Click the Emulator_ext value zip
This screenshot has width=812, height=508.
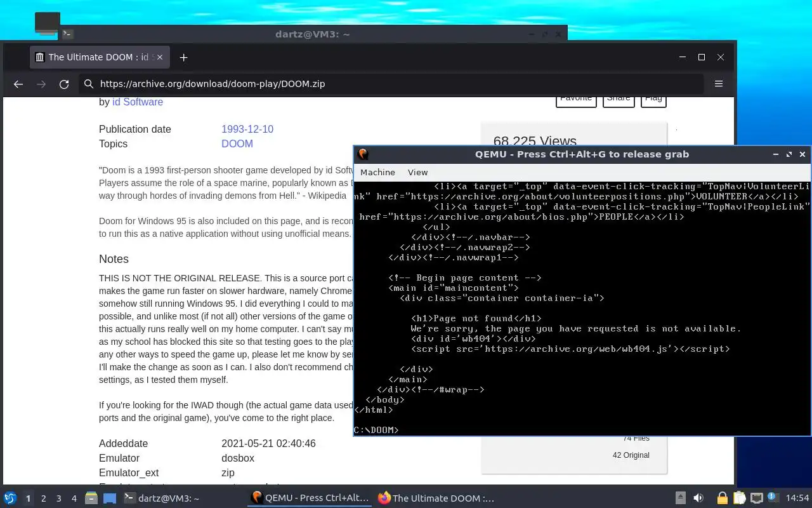point(228,472)
